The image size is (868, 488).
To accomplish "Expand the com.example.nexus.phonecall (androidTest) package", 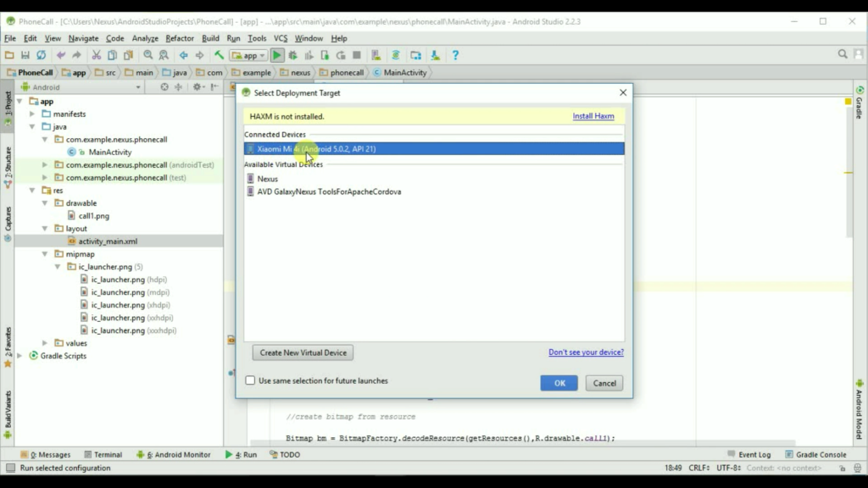I will (45, 165).
